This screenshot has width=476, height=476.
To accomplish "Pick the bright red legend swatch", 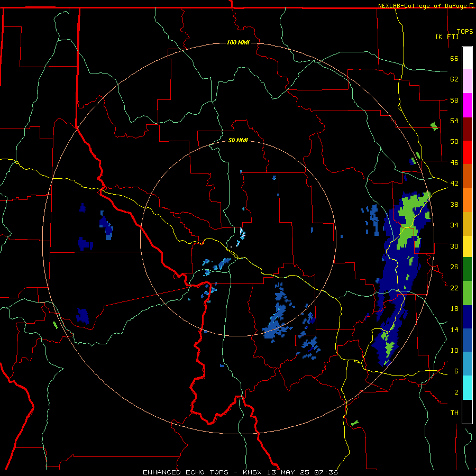I will click(467, 152).
